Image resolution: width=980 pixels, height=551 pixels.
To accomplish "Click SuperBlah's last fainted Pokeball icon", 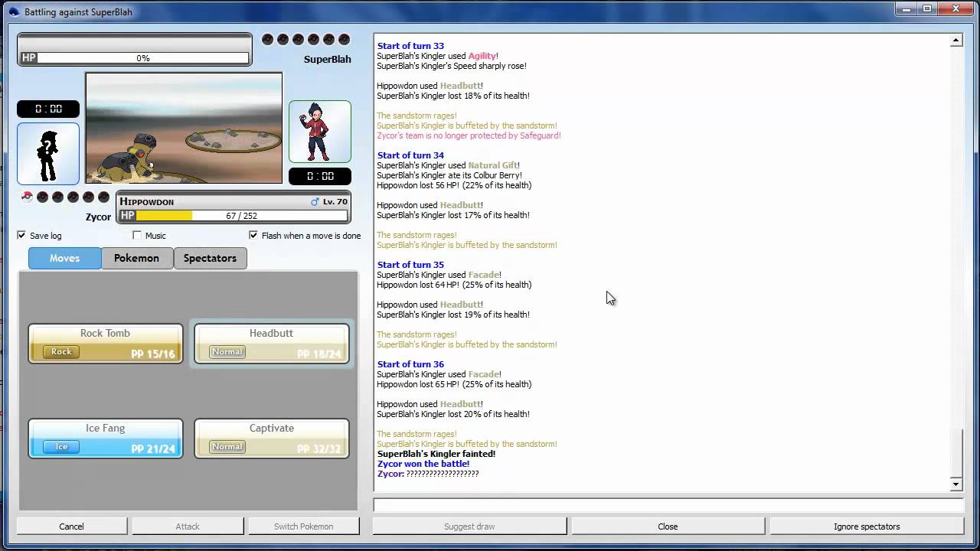I will tap(344, 40).
